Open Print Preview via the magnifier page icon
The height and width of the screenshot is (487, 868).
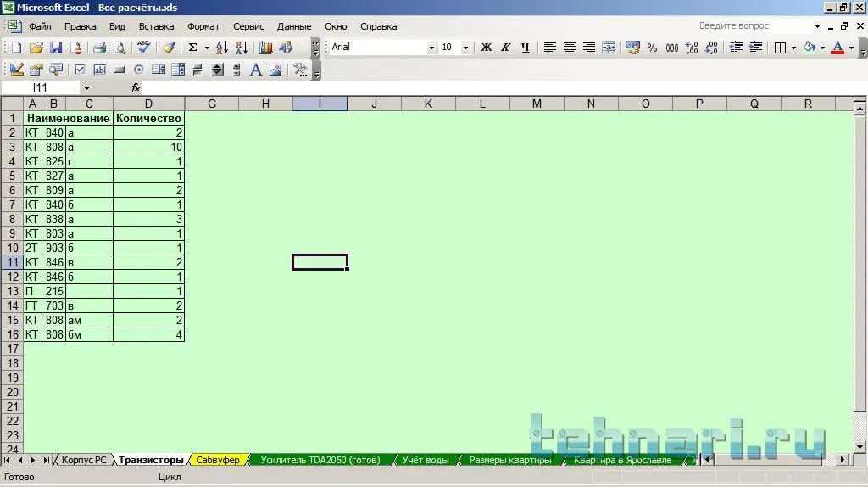tap(120, 48)
